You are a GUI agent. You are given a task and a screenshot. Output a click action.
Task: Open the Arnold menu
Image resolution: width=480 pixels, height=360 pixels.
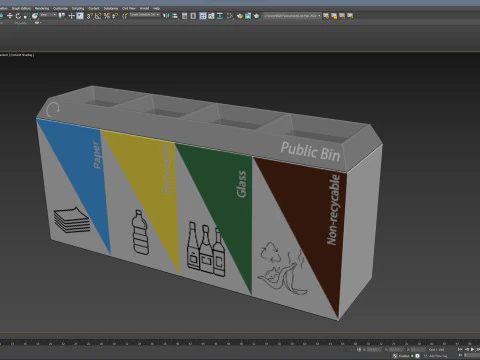144,8
